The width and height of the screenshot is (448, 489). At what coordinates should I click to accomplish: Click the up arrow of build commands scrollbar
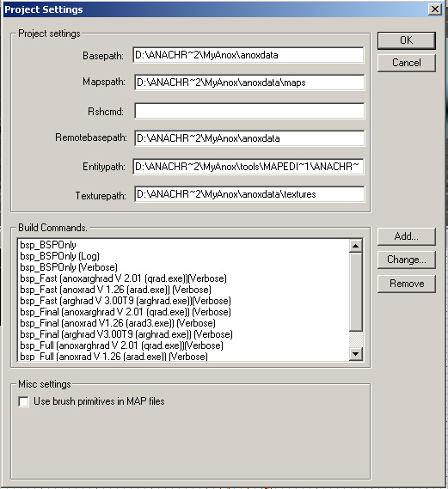(355, 246)
